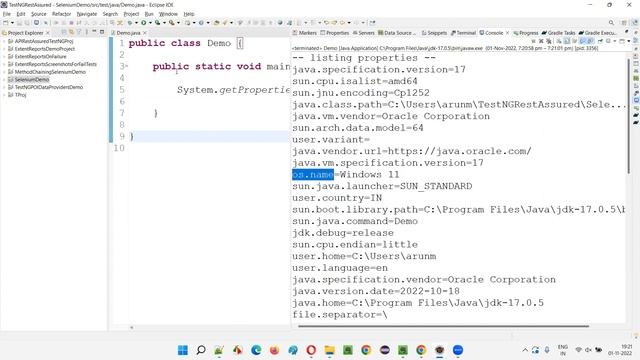Open the Open Console dropdown arrow
640x360 pixels.
629,41
